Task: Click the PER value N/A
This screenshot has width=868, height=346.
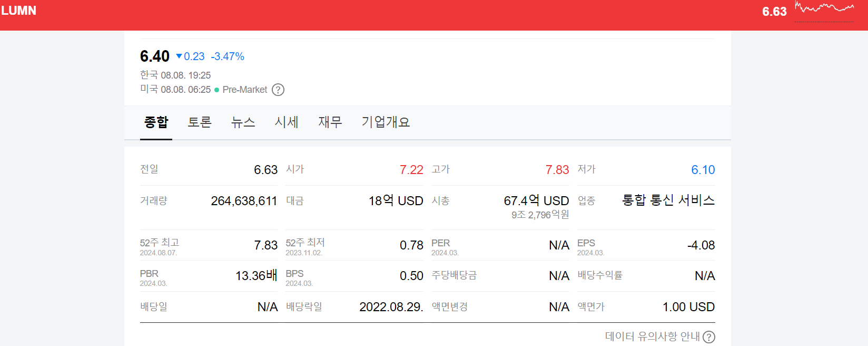Action: (559, 245)
